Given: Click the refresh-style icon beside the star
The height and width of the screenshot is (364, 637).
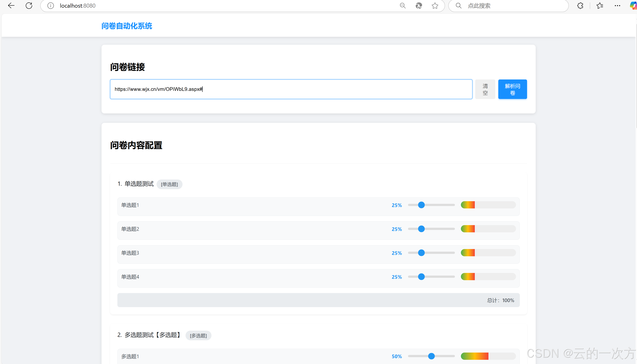Looking at the screenshot, I should tap(419, 5).
